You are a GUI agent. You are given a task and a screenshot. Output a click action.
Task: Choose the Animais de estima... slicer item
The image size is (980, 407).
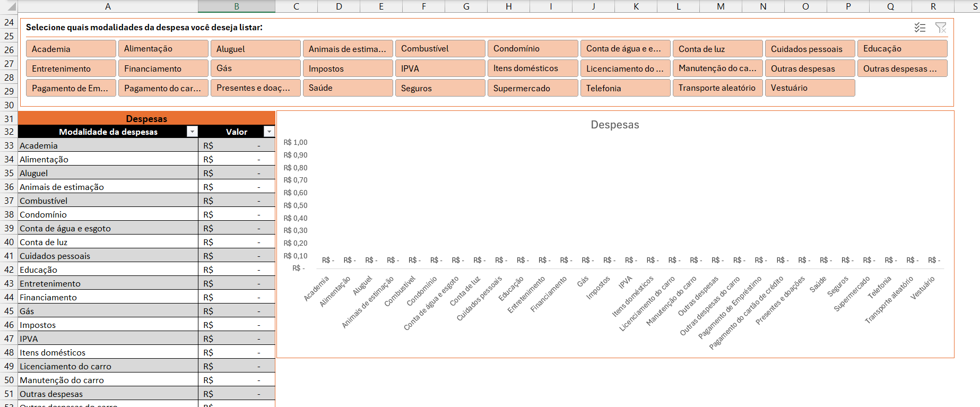coord(348,49)
